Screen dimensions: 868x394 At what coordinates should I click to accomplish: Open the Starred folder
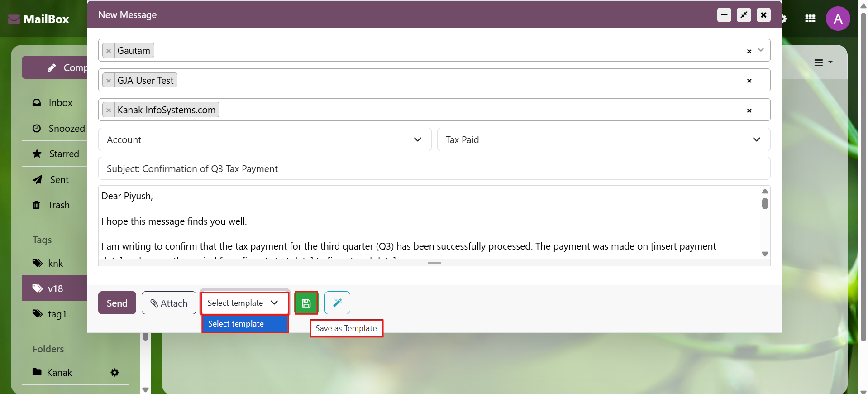click(54, 154)
